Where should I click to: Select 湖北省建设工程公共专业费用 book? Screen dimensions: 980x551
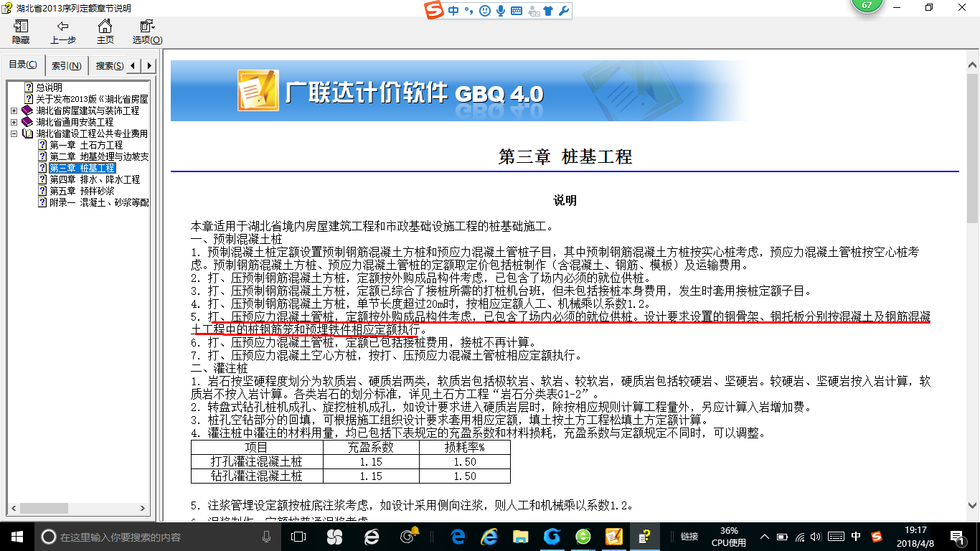92,133
